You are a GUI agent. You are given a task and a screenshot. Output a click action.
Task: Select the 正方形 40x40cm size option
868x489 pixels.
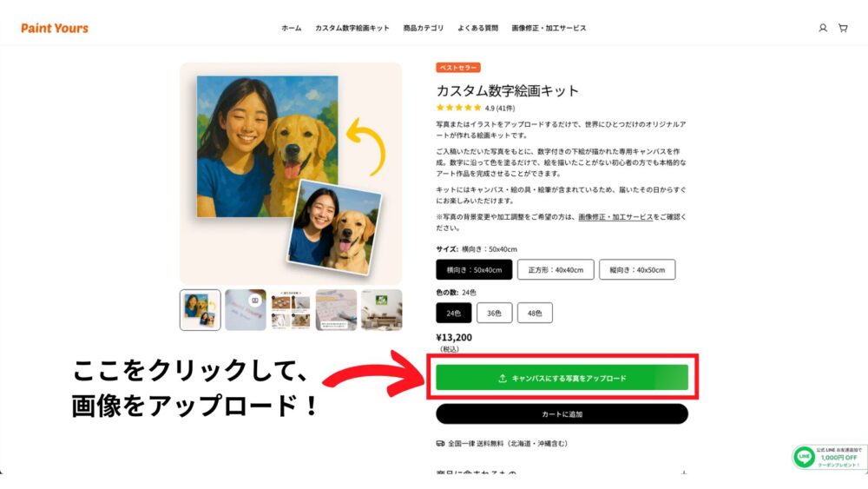(556, 270)
